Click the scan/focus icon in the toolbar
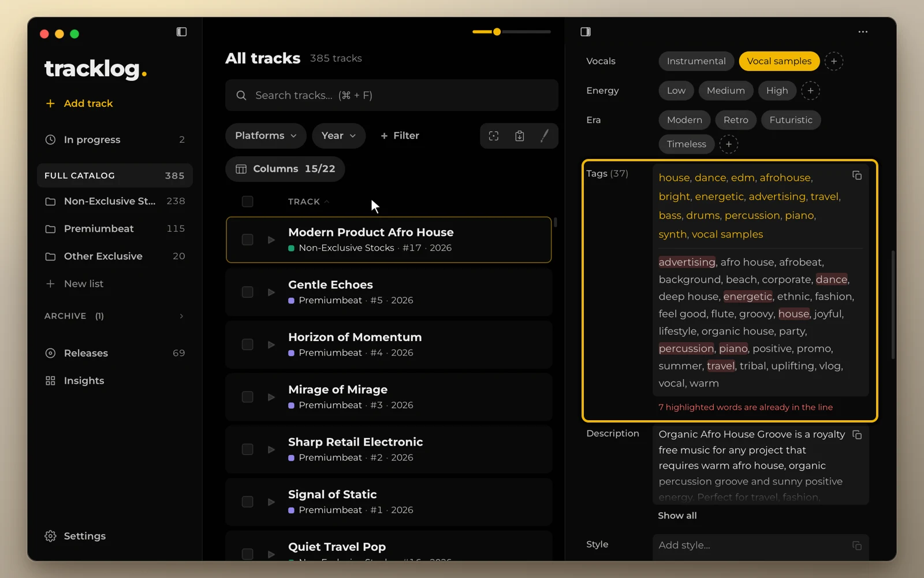This screenshot has width=924, height=578. (494, 136)
